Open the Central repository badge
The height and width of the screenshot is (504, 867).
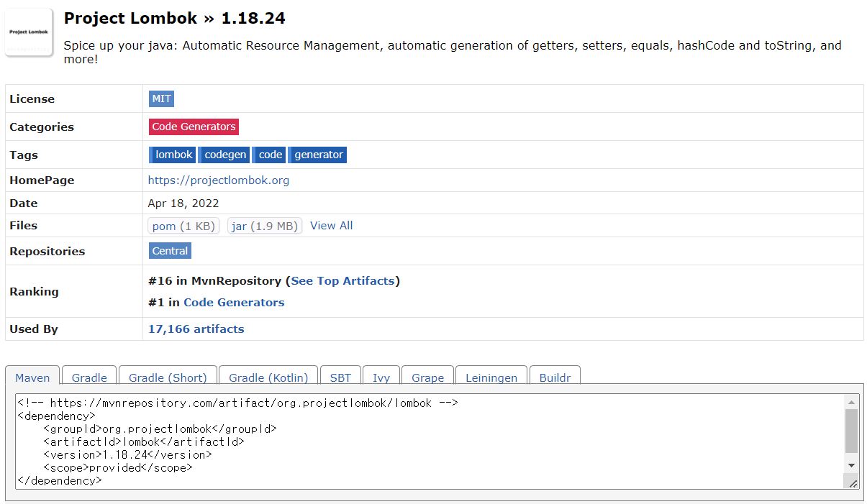tap(170, 251)
